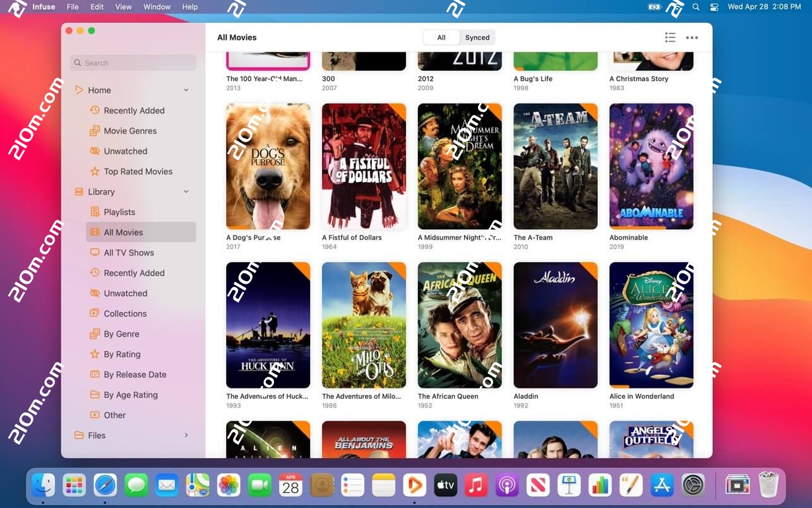Open the list view icon in toolbar
Viewport: 812px width, 508px height.
click(x=670, y=37)
